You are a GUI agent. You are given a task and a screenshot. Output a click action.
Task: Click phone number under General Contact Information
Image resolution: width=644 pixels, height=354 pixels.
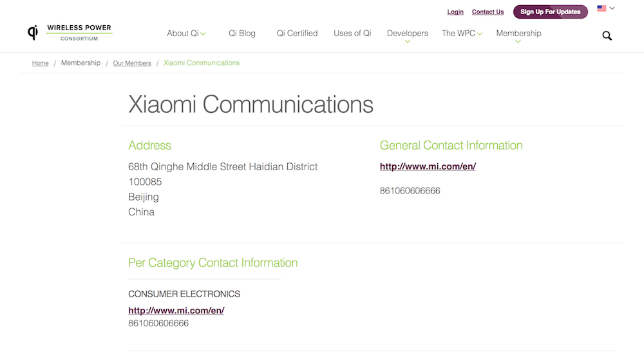tap(410, 191)
